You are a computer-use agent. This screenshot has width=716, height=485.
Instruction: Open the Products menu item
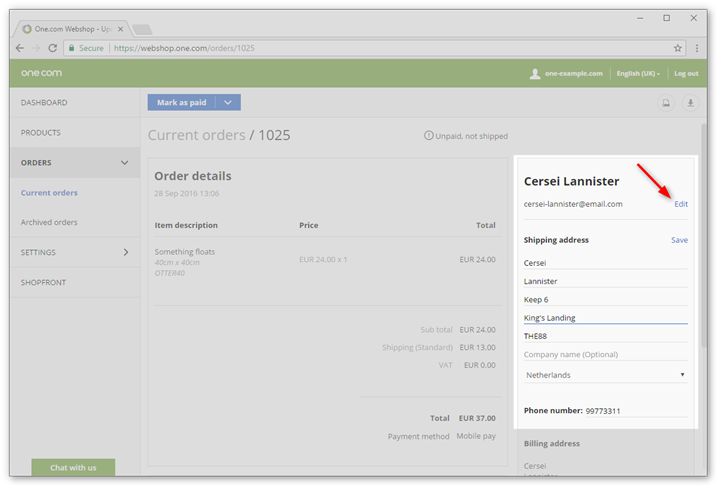[75, 133]
